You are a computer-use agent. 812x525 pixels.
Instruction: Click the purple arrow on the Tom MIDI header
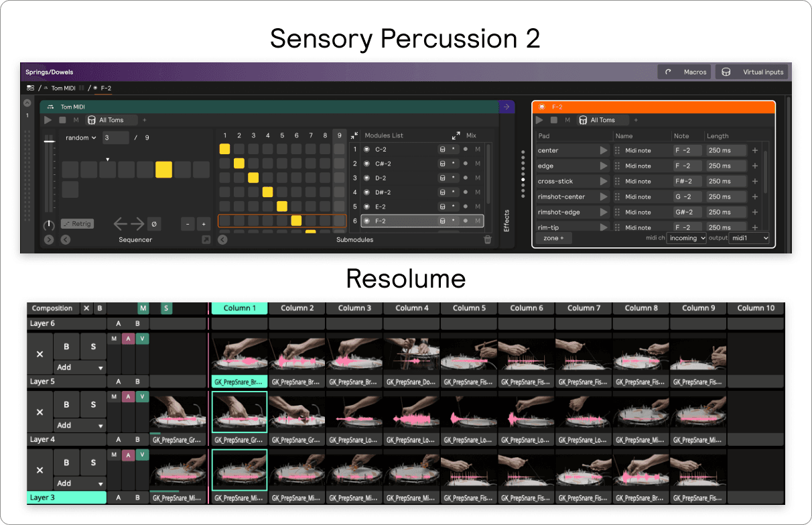click(506, 107)
